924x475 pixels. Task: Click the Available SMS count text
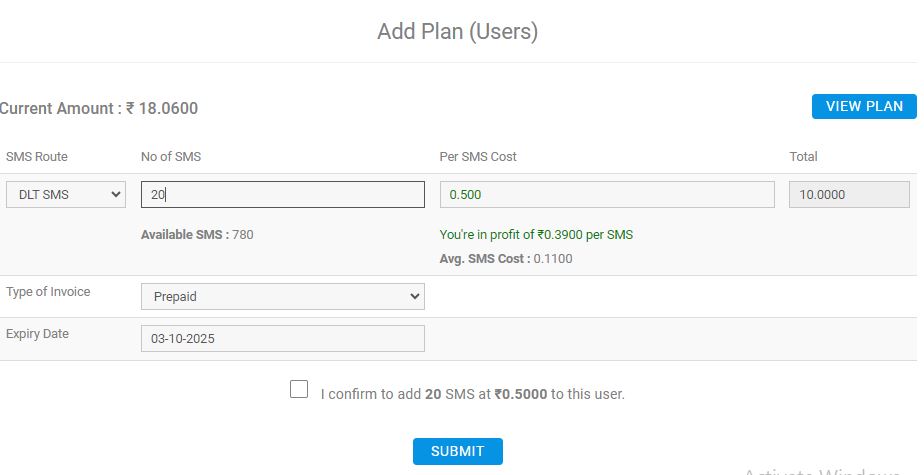pyautogui.click(x=197, y=235)
